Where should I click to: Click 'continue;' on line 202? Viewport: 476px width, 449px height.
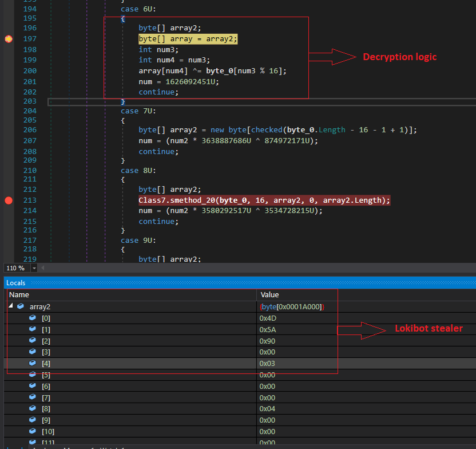coord(158,92)
